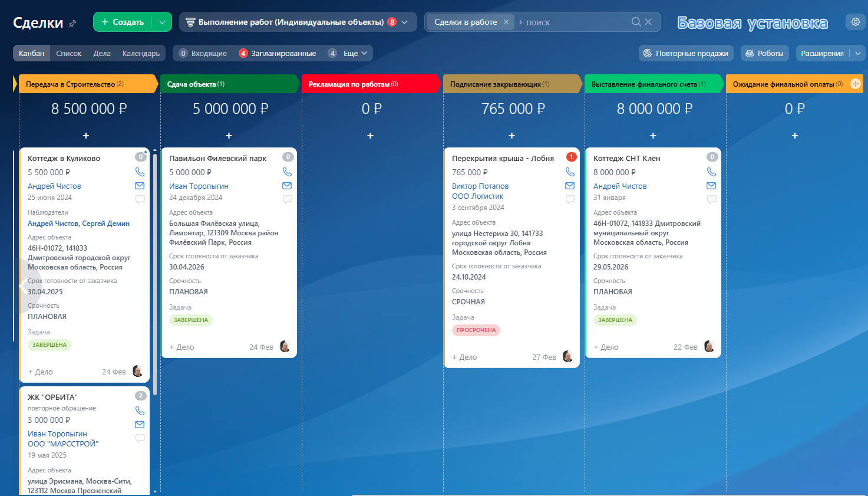Click phone icon on ЖК "ОРБИТА" card
Screen dimensions: 868x496
tap(140, 410)
